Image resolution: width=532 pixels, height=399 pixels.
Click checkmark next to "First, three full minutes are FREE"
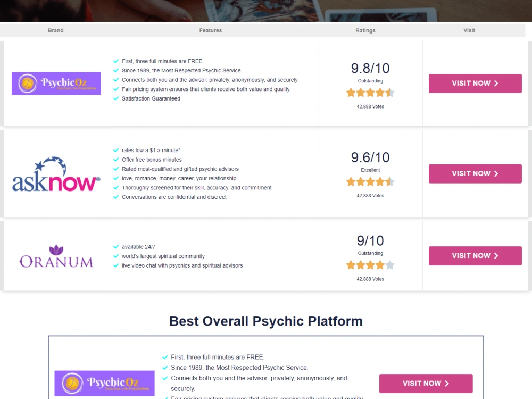point(116,61)
